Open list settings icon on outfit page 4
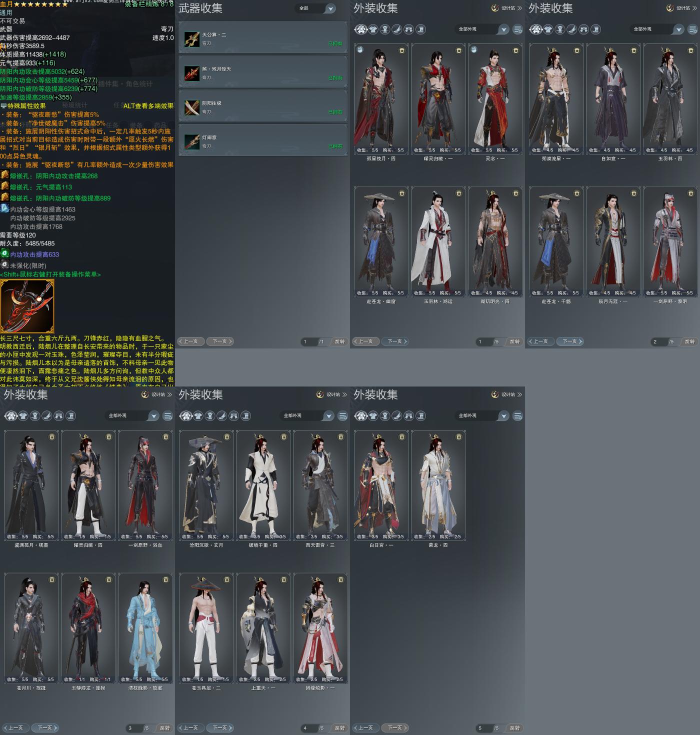Screen dimensions: 700x735 pos(342,416)
